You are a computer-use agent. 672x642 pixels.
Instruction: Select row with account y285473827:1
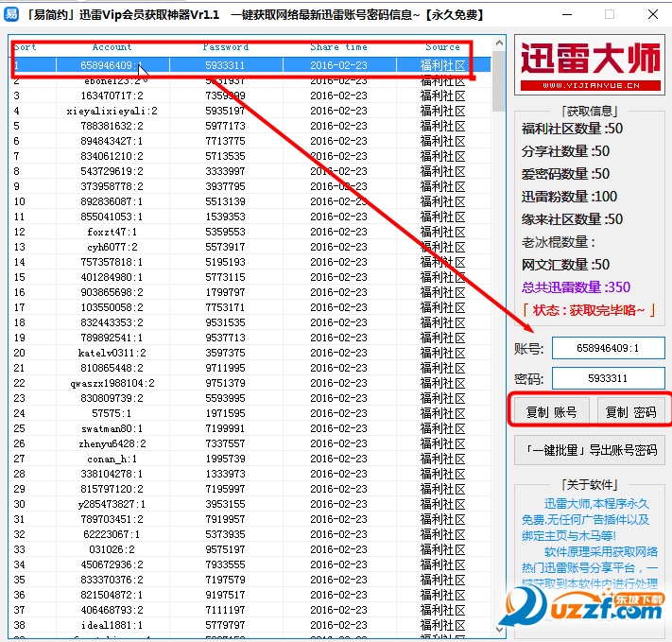[250, 504]
